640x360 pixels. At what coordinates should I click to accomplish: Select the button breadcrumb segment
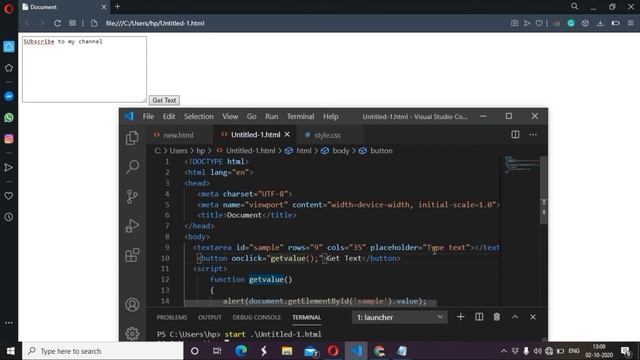pyautogui.click(x=381, y=151)
